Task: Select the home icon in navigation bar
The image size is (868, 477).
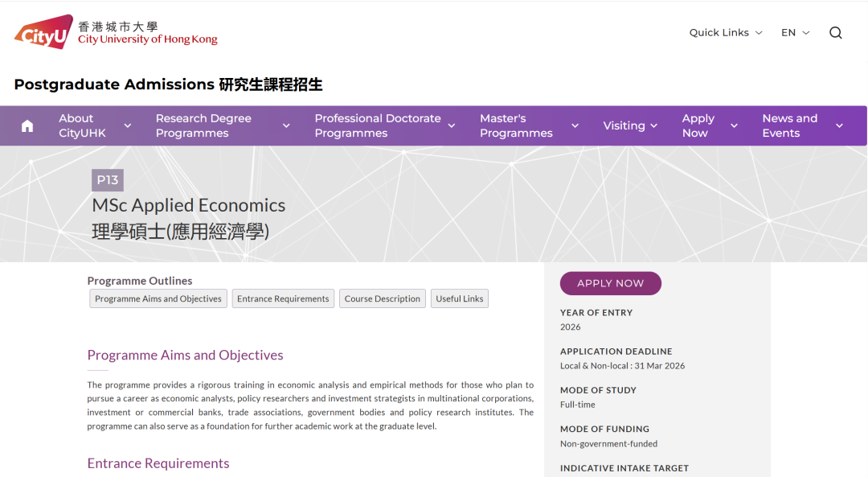Action: point(27,125)
